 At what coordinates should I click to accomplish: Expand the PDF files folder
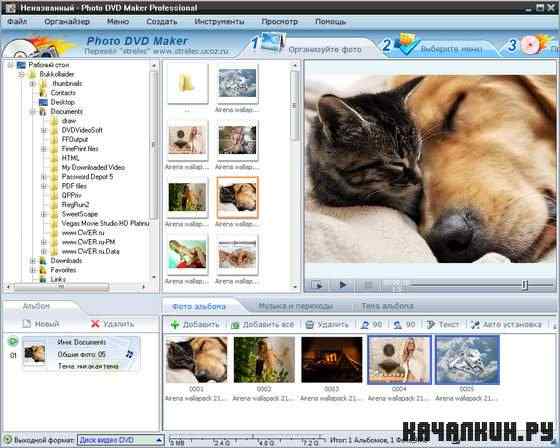(x=44, y=186)
